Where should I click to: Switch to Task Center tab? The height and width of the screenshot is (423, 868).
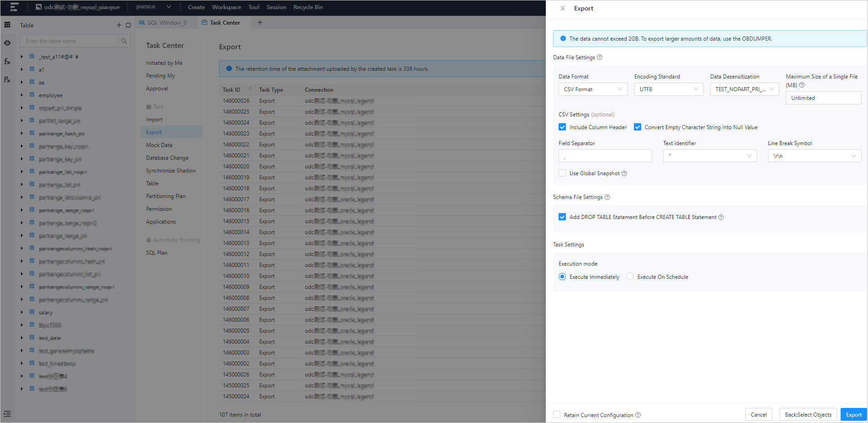tap(221, 22)
